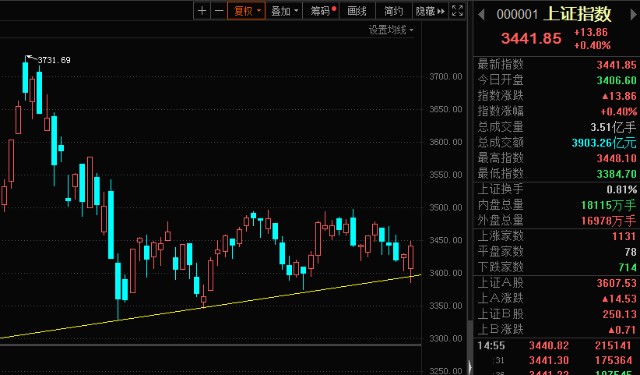Click the 平盘家数 value 78

[630, 252]
